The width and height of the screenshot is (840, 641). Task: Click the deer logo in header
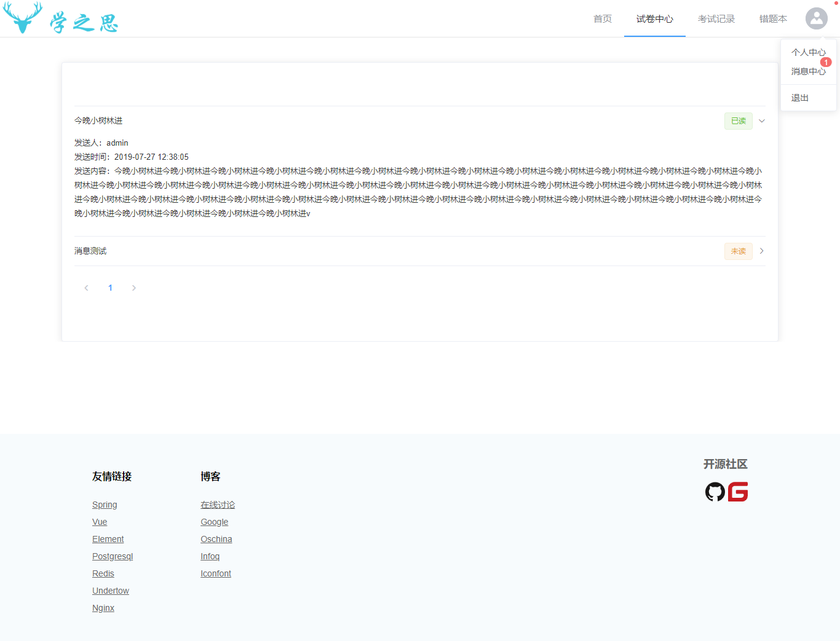pos(23,18)
